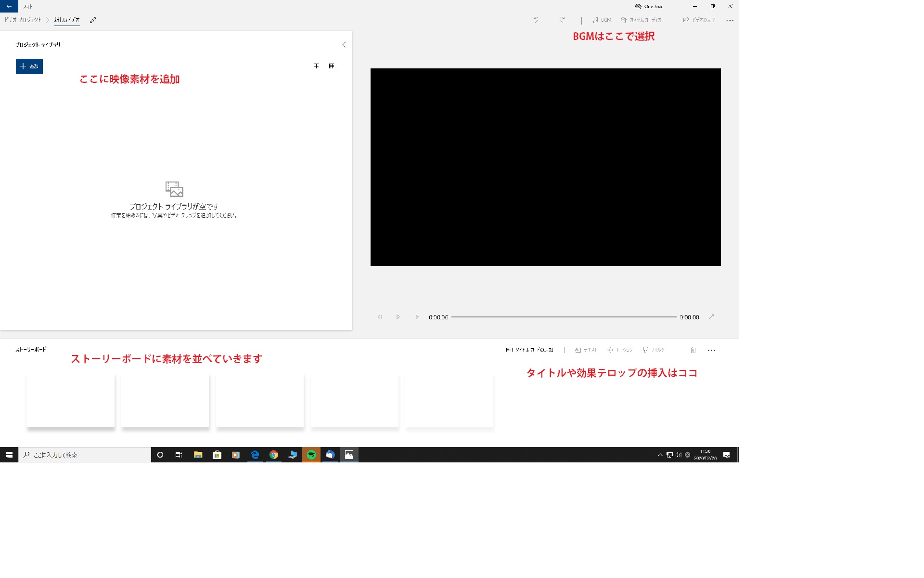This screenshot has height=578, width=924.
Task: Click the blue 追加 (Add) button
Action: [29, 66]
